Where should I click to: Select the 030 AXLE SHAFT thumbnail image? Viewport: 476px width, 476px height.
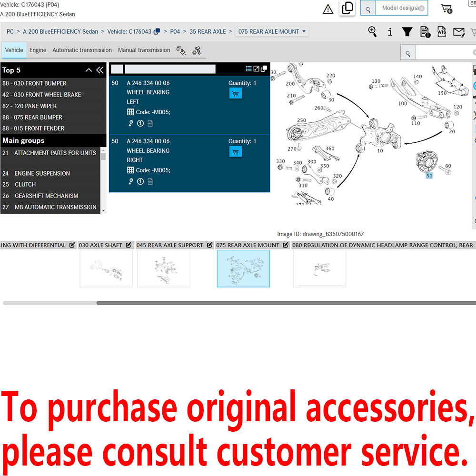(106, 268)
